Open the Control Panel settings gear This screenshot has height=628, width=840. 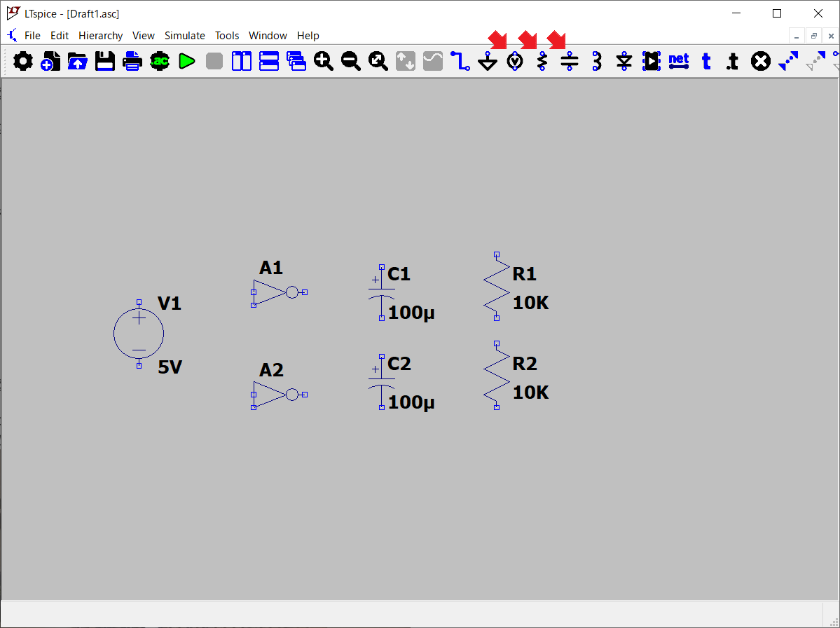(23, 62)
